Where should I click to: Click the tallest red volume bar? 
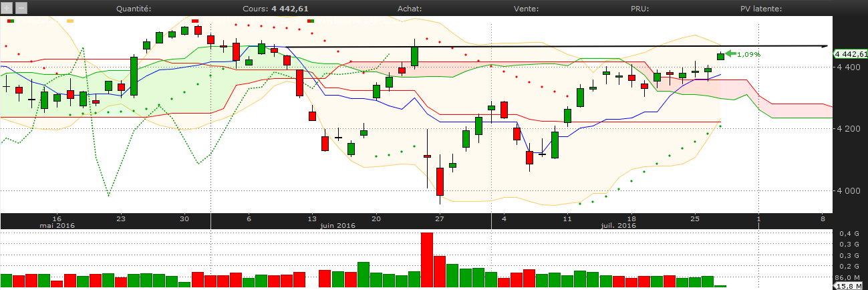coord(427,259)
